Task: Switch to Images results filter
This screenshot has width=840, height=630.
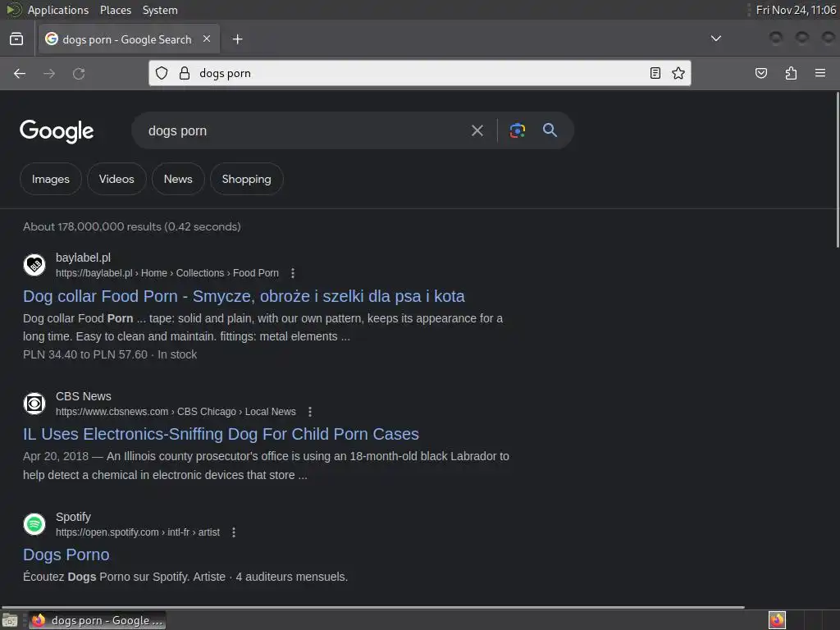Action: coord(50,179)
